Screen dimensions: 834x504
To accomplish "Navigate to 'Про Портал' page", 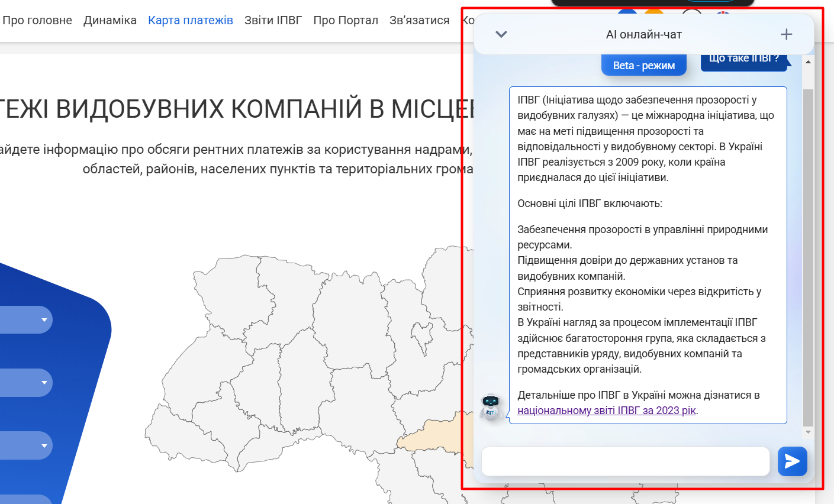I will pos(346,20).
